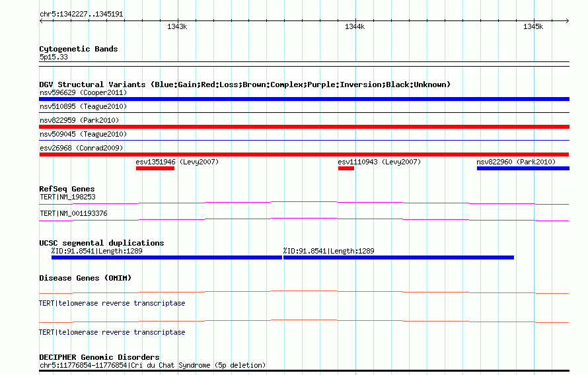Click the nsv509045 (Teague2010) thin blue line
The width and height of the screenshot is (588, 375).
click(x=304, y=140)
